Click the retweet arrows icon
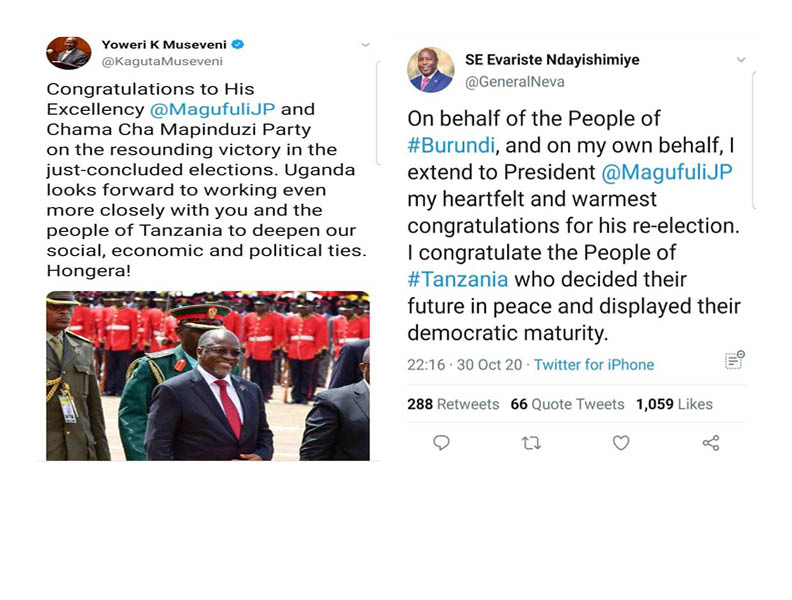Viewport: 792px width, 600px height. pos(531,443)
